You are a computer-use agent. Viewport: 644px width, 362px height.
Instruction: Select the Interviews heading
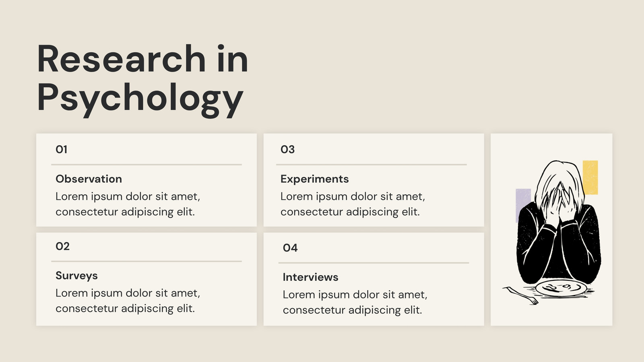[310, 277]
